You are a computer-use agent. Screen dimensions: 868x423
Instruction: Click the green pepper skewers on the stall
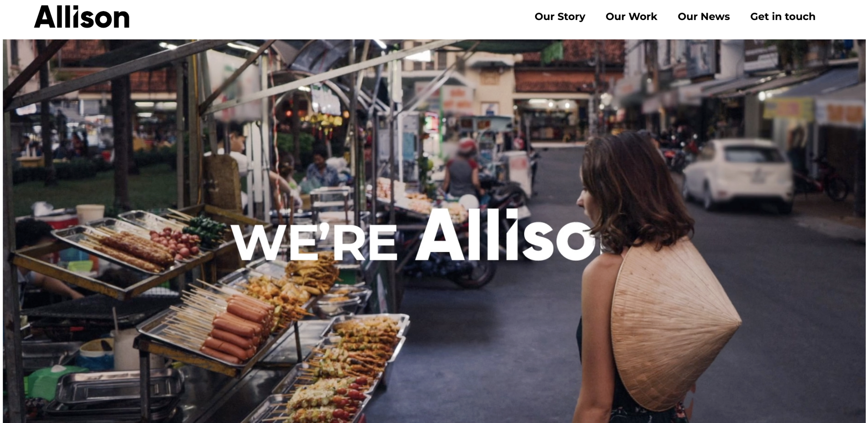(x=205, y=230)
